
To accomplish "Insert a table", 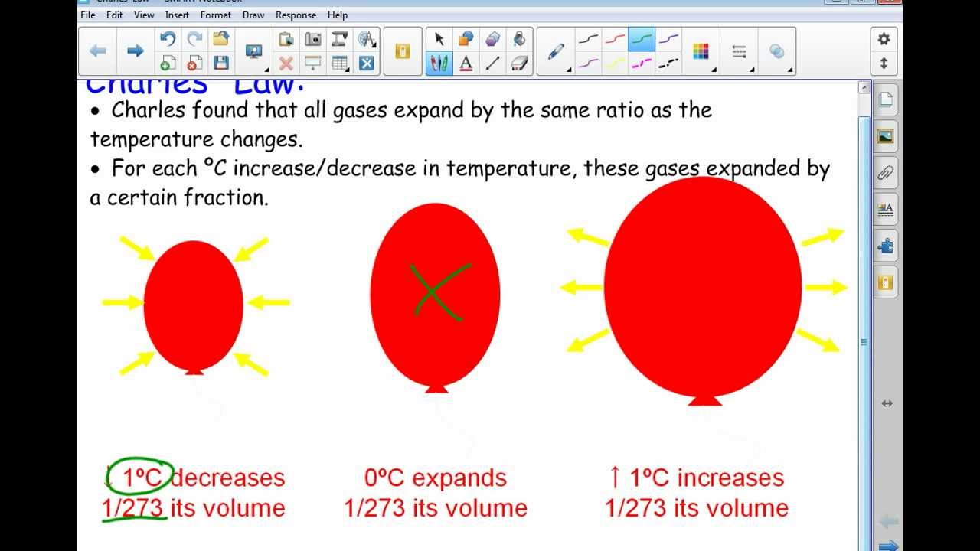I will [x=340, y=64].
